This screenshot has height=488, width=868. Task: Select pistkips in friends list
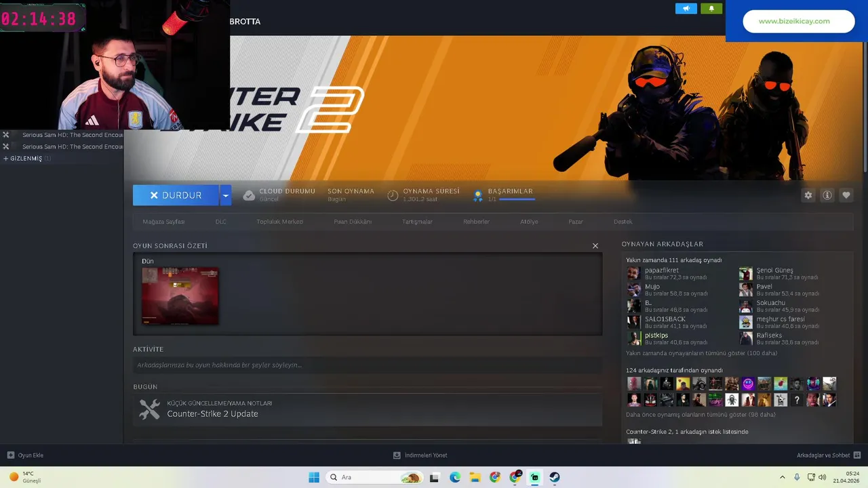coord(667,338)
